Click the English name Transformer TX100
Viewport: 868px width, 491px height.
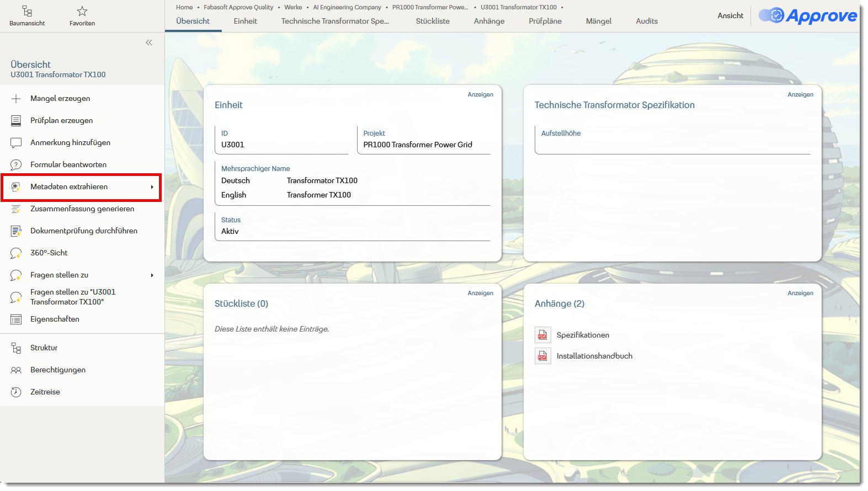coord(319,195)
